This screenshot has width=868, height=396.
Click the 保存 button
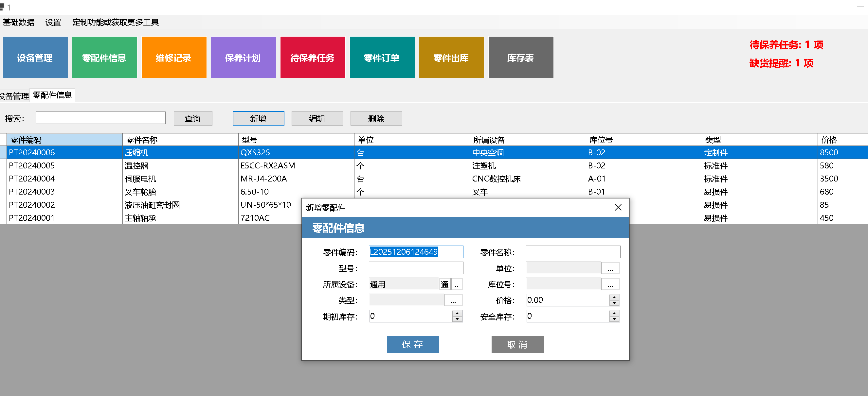(x=412, y=344)
